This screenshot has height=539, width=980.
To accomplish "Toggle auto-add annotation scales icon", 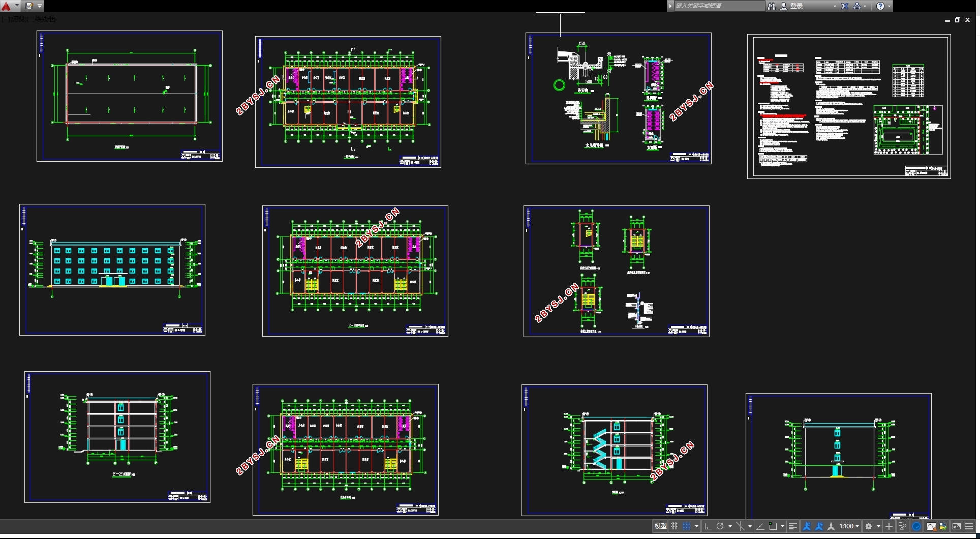I will (x=819, y=526).
